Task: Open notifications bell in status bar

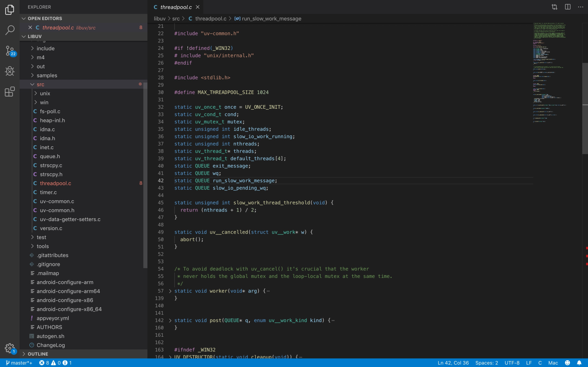Action: coord(579,363)
